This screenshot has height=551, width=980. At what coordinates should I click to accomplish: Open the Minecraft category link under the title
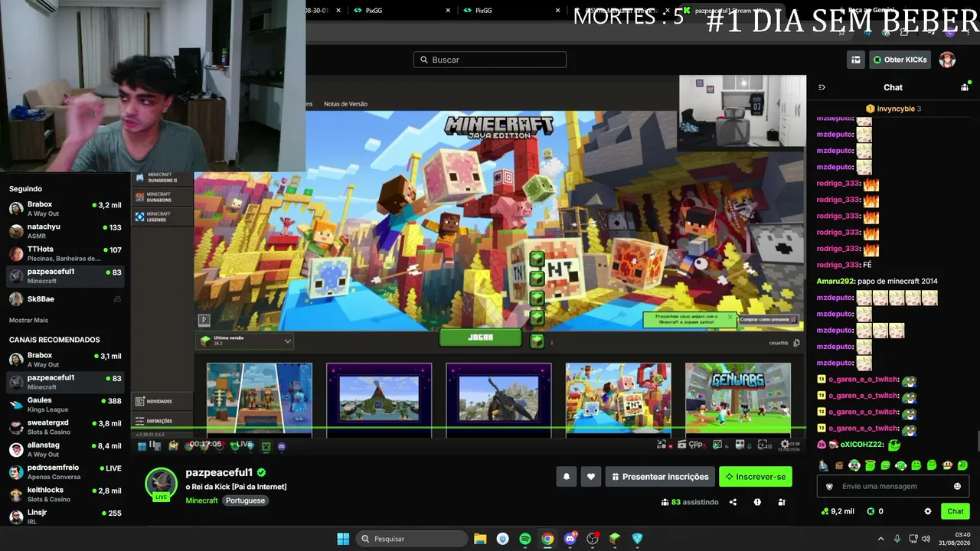click(x=201, y=500)
